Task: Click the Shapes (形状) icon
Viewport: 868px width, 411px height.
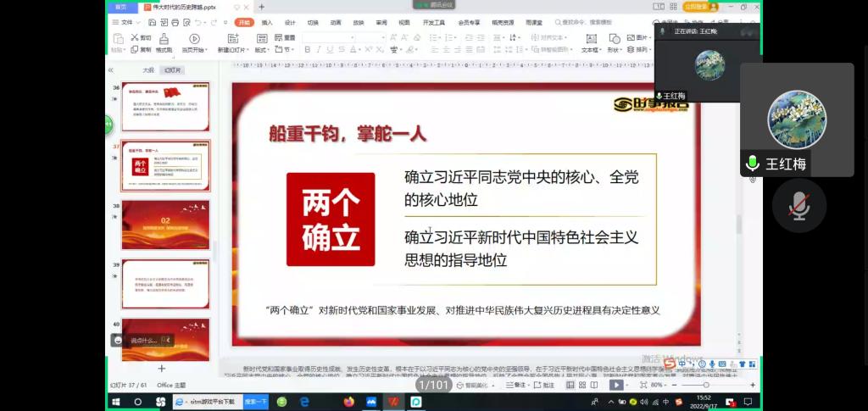Action: pos(614,38)
